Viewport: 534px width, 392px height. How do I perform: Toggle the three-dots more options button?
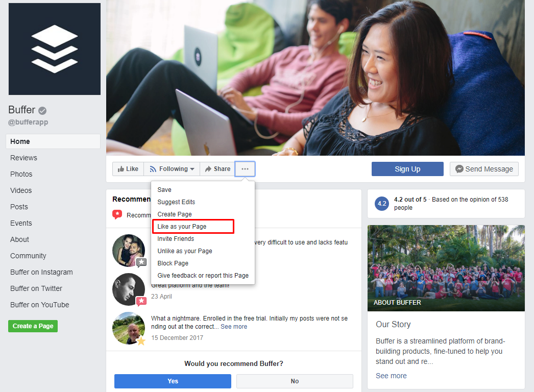pyautogui.click(x=245, y=169)
